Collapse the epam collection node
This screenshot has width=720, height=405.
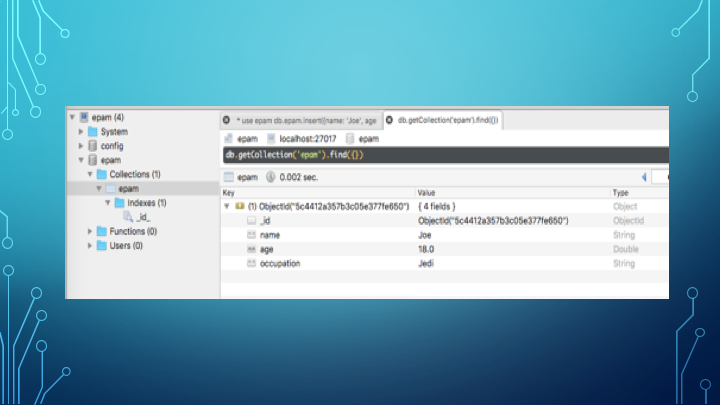click(x=99, y=189)
